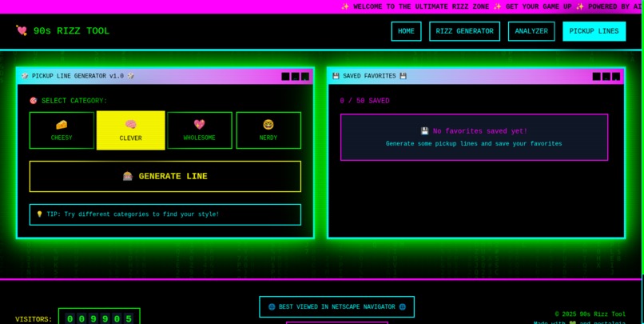Image resolution: width=644 pixels, height=324 pixels.
Task: Click the heart logo beside 90s RIZZ TOOL
Action: 22,30
